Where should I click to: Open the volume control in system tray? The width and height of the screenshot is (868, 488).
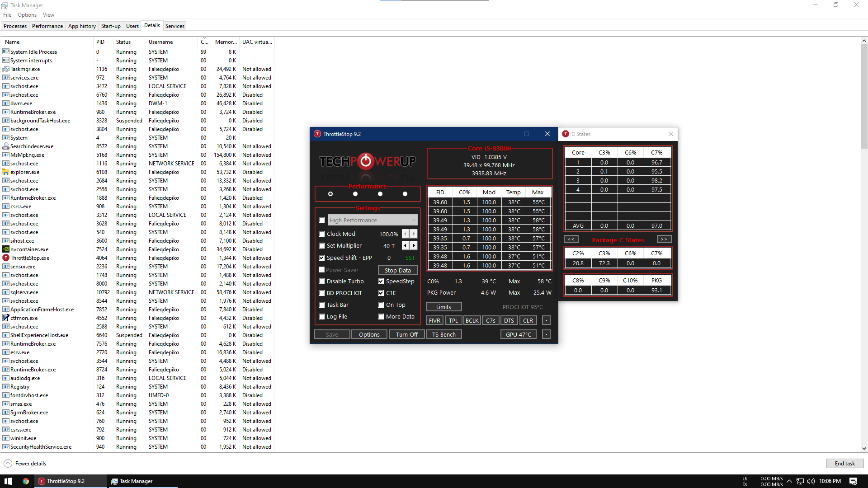(811, 481)
